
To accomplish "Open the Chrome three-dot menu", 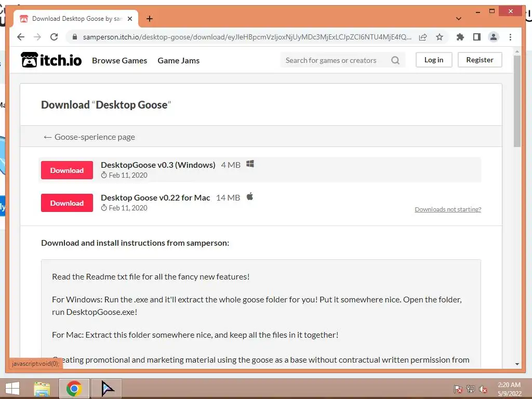I will tap(510, 37).
